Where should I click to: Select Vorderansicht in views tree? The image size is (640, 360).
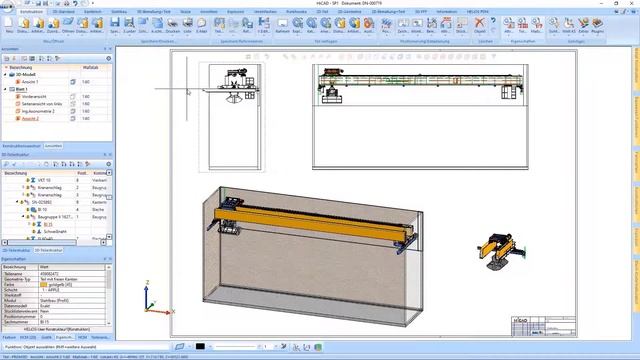[34, 97]
